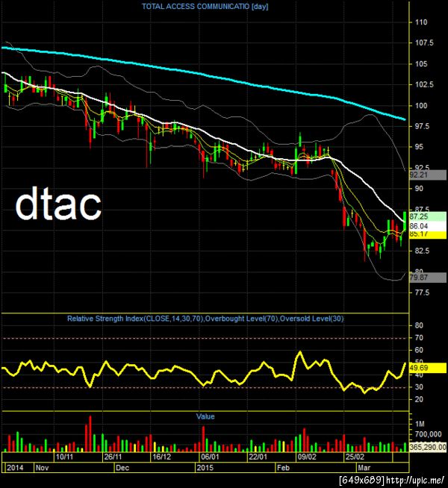The height and width of the screenshot is (488, 448).
Task: Select the 22/01 date marker
Action: [258, 457]
